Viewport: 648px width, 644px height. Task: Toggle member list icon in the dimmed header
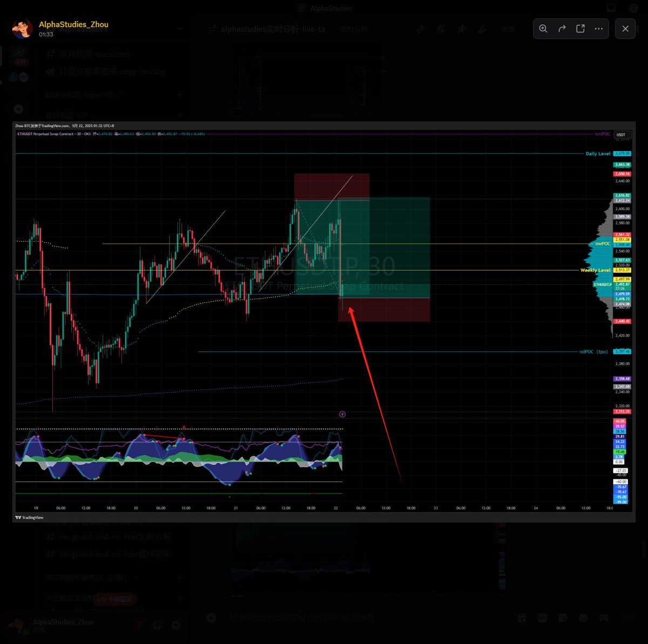pyautogui.click(x=482, y=29)
